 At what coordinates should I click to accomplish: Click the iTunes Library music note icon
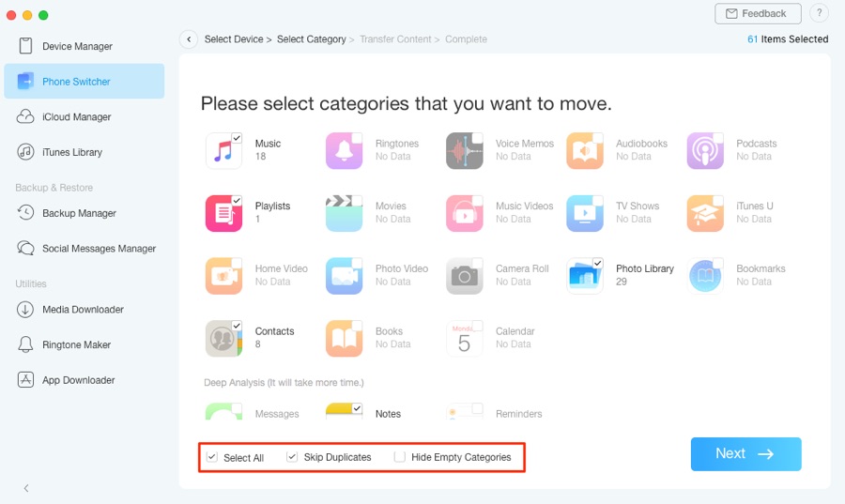(x=25, y=152)
